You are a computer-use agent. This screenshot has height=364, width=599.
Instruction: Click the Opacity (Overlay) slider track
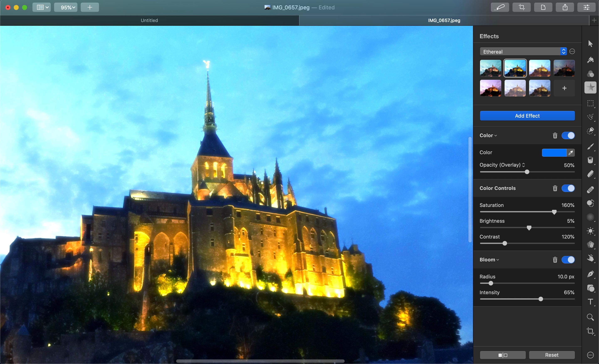527,172
